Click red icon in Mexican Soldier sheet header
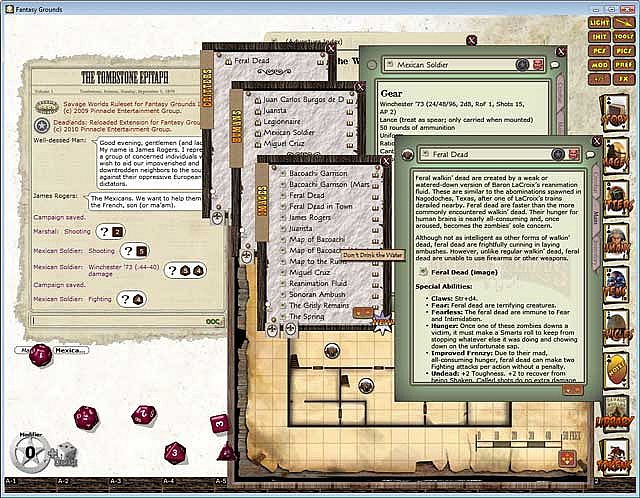The image size is (640, 498). 538,64
